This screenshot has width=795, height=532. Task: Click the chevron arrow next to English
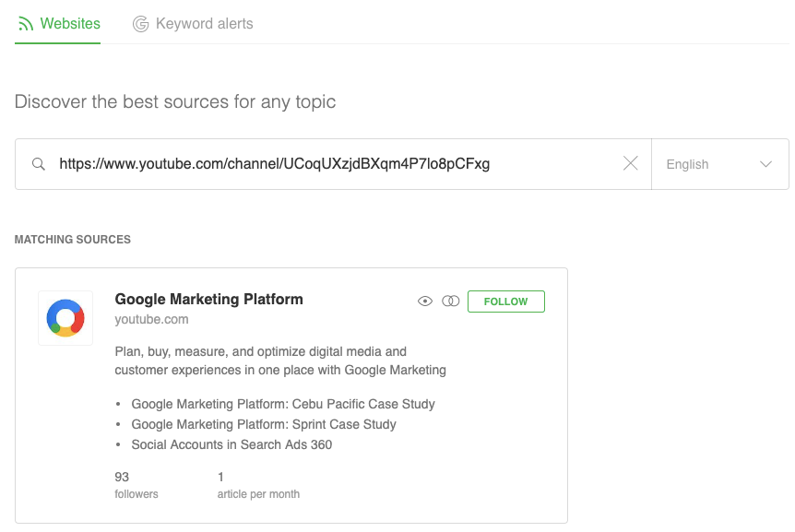pos(765,164)
